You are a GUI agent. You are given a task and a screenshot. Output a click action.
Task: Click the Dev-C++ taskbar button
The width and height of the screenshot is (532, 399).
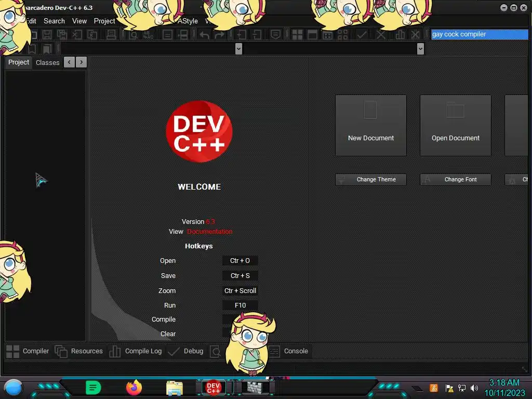[x=214, y=387]
